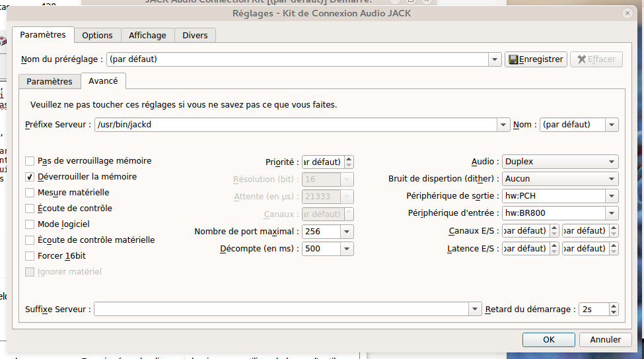The image size is (644, 359).
Task: Switch to the Options tab
Action: click(x=97, y=35)
